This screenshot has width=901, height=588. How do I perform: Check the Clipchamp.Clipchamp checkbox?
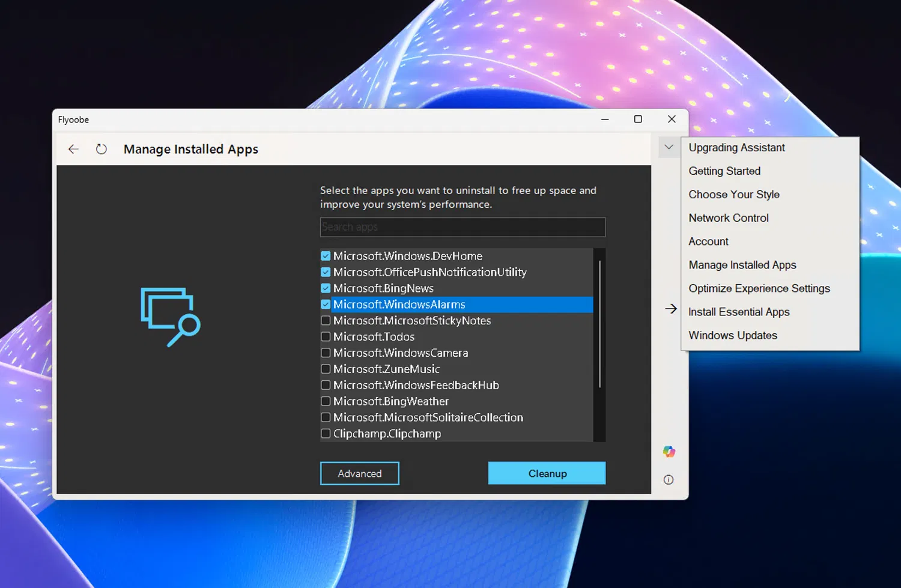pos(326,434)
